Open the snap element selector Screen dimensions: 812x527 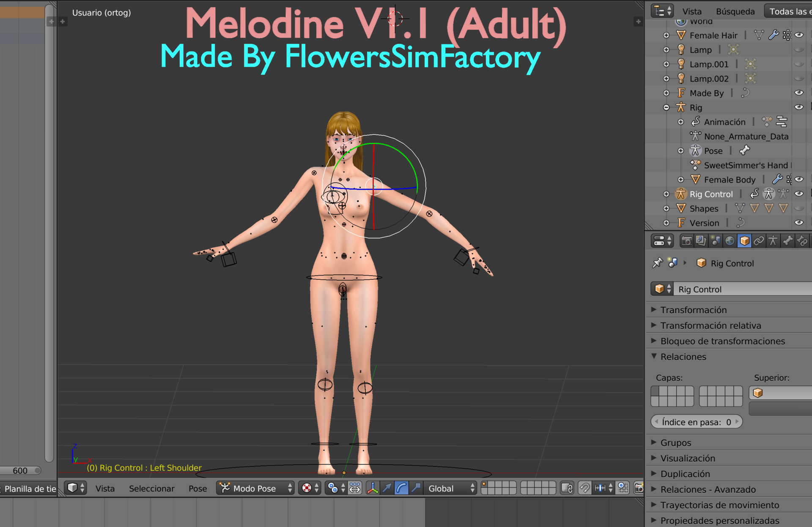[604, 489]
